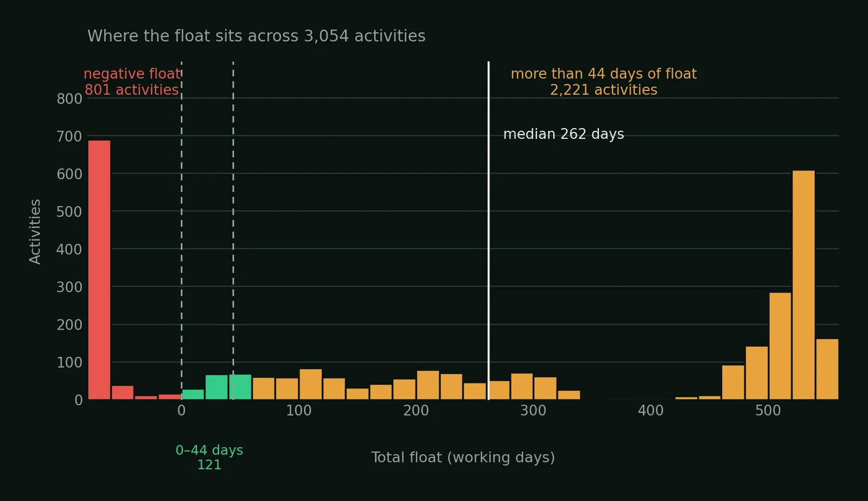The height and width of the screenshot is (501, 868).
Task: Select the tallest red negative-float bar
Action: pyautogui.click(x=99, y=270)
